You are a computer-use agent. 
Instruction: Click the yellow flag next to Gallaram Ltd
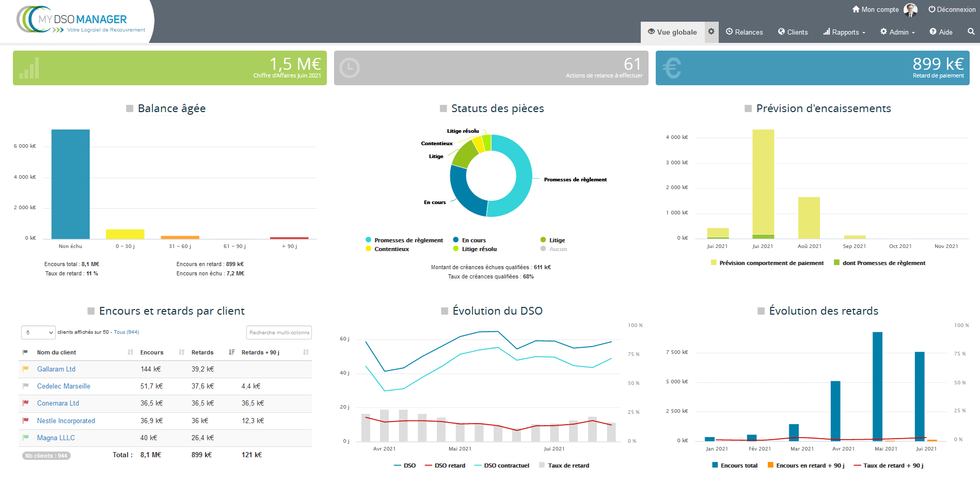pyautogui.click(x=25, y=369)
